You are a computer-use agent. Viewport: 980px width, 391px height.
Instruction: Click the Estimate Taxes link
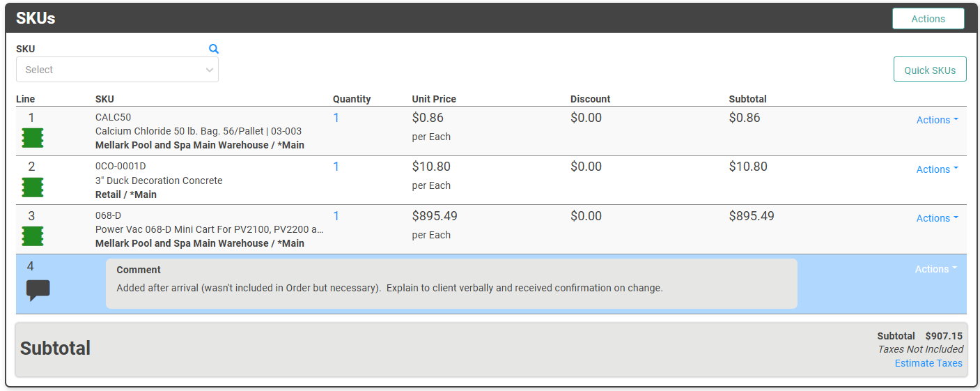(x=928, y=363)
